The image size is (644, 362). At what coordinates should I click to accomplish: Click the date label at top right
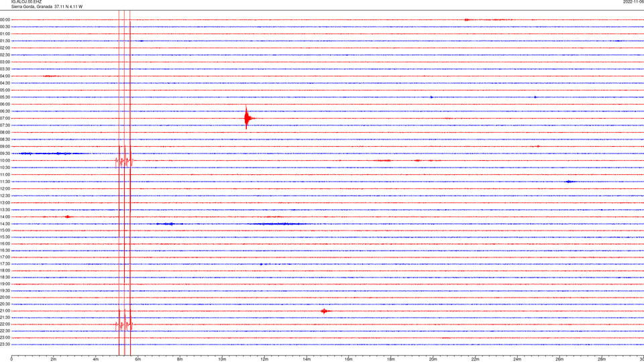tap(633, 1)
